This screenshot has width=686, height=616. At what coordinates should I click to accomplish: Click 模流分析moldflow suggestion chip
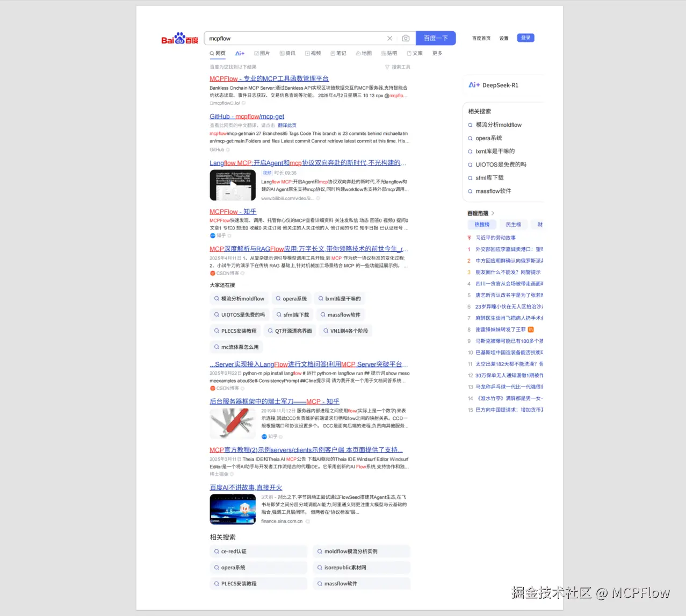[239, 298]
